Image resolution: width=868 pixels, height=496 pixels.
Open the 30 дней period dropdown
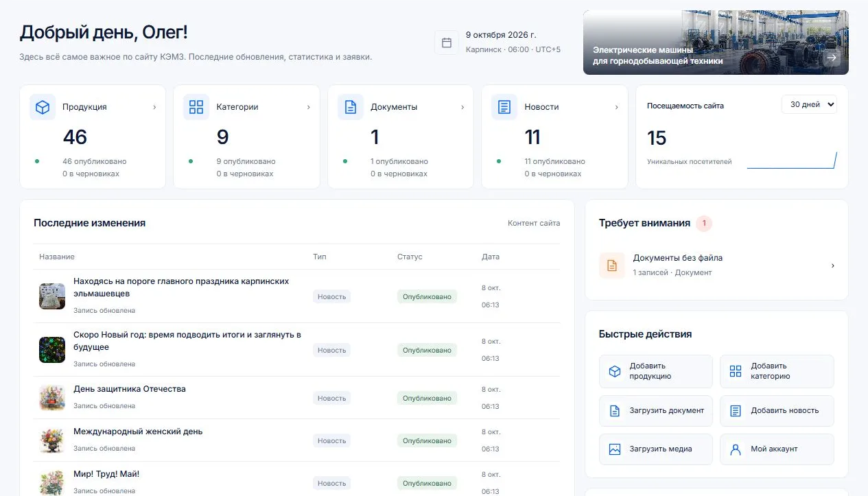click(x=809, y=105)
